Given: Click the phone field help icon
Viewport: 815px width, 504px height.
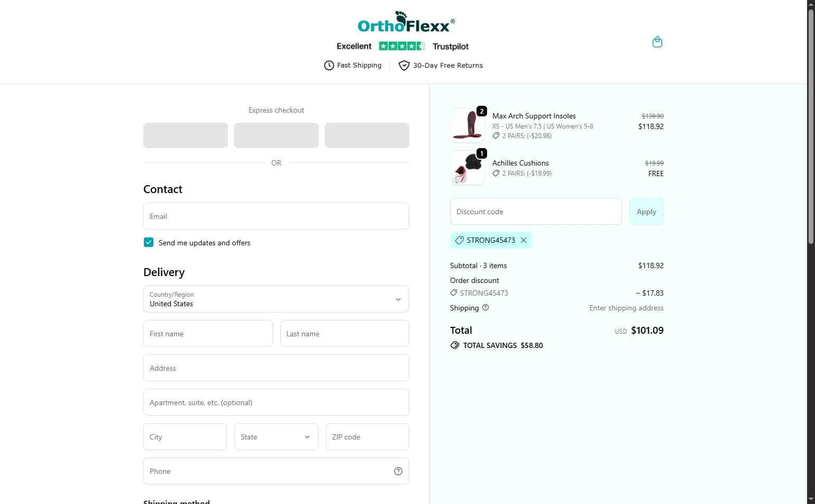Looking at the screenshot, I should point(398,471).
